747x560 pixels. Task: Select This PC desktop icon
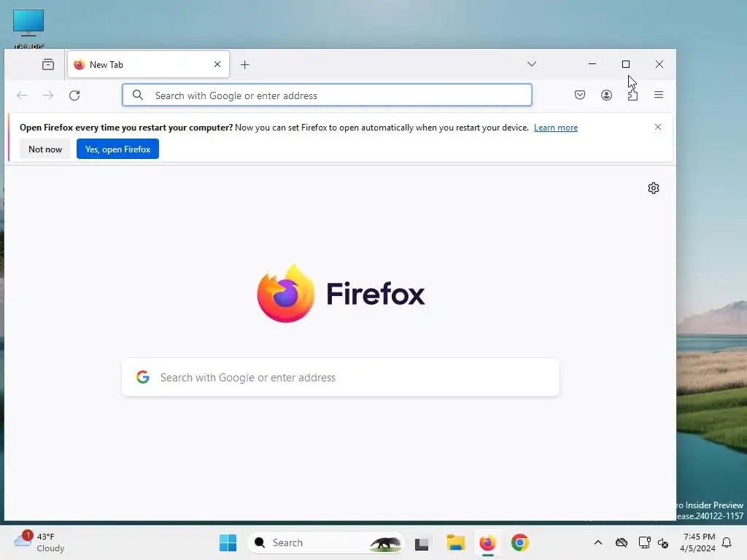pyautogui.click(x=28, y=28)
